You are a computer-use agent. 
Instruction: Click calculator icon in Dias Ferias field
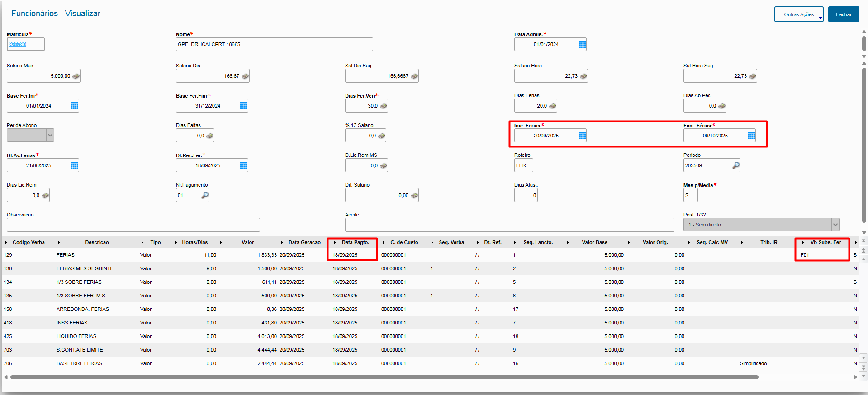553,106
